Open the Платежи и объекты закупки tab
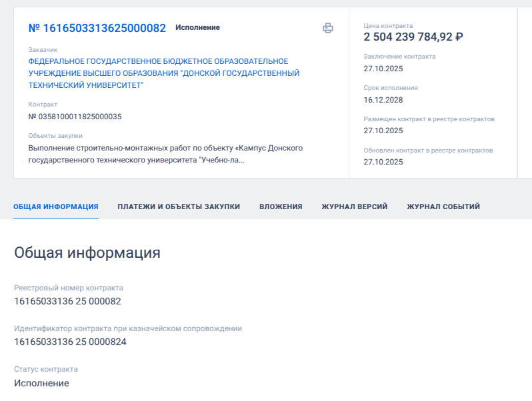The image size is (532, 401). (179, 206)
